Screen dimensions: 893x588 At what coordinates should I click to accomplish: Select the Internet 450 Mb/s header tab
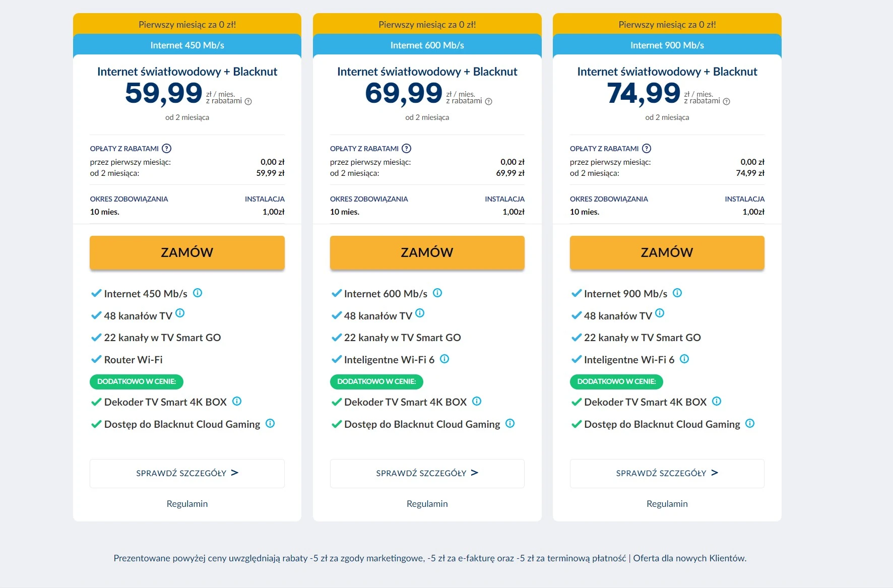tap(187, 45)
